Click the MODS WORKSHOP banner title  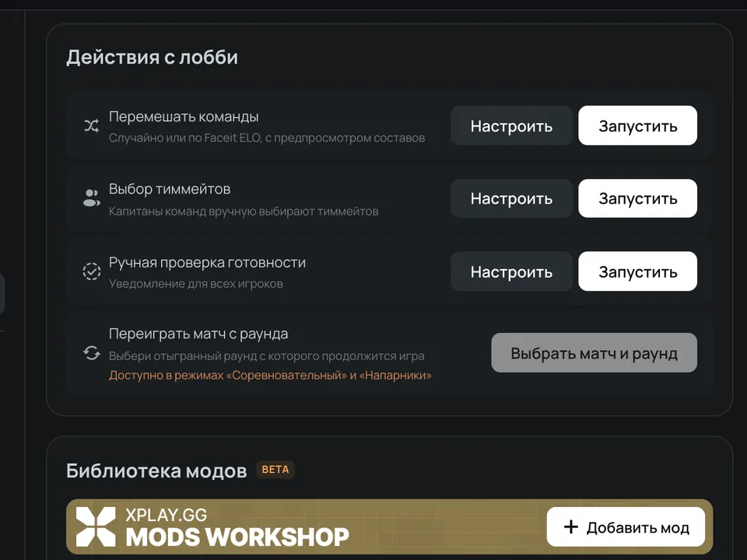(x=237, y=537)
